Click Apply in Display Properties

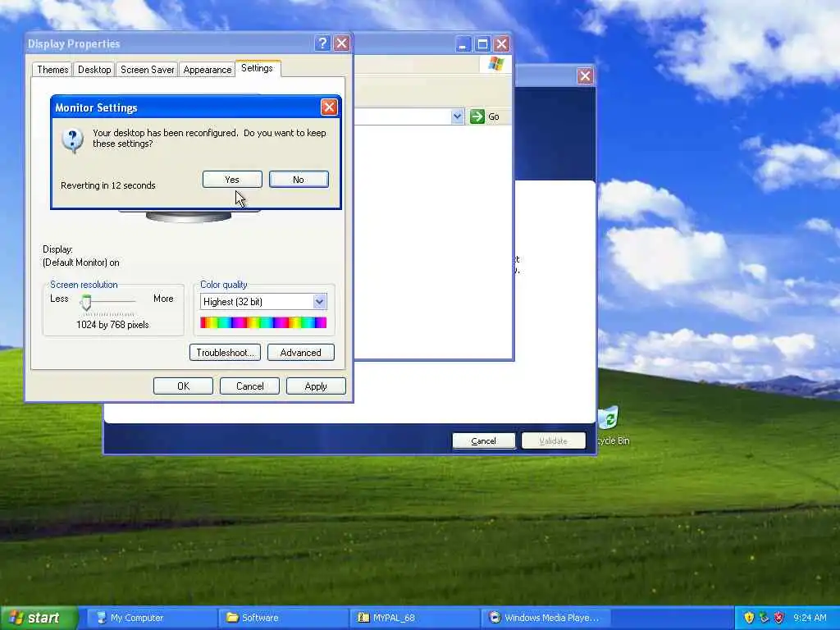[x=316, y=386]
